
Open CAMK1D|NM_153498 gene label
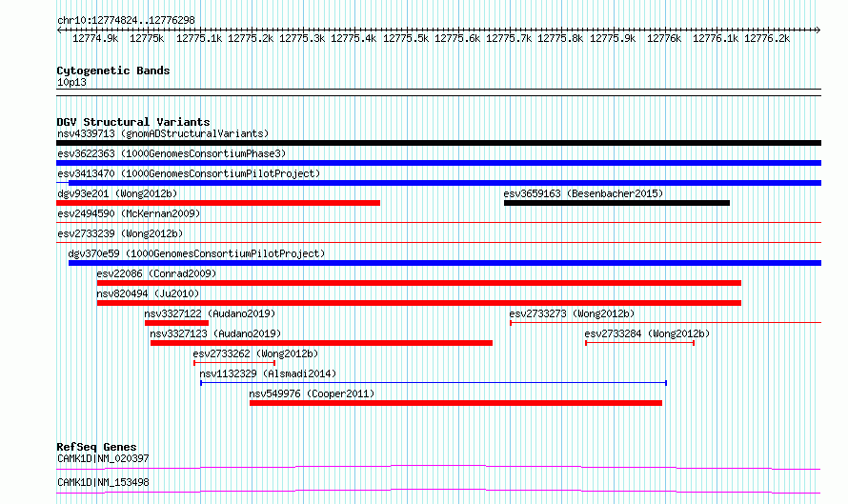[x=103, y=482]
